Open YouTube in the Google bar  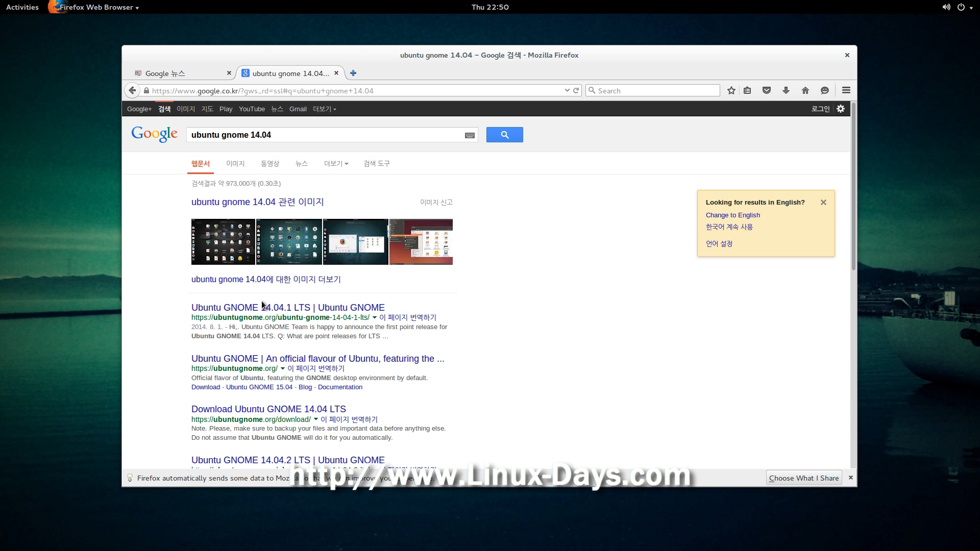(x=252, y=109)
